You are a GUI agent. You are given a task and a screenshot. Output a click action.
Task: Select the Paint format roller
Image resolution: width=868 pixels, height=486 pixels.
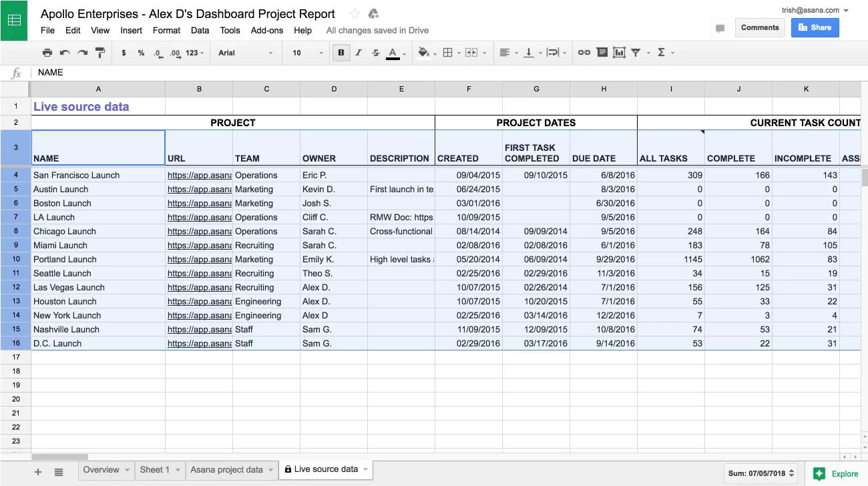click(x=100, y=53)
